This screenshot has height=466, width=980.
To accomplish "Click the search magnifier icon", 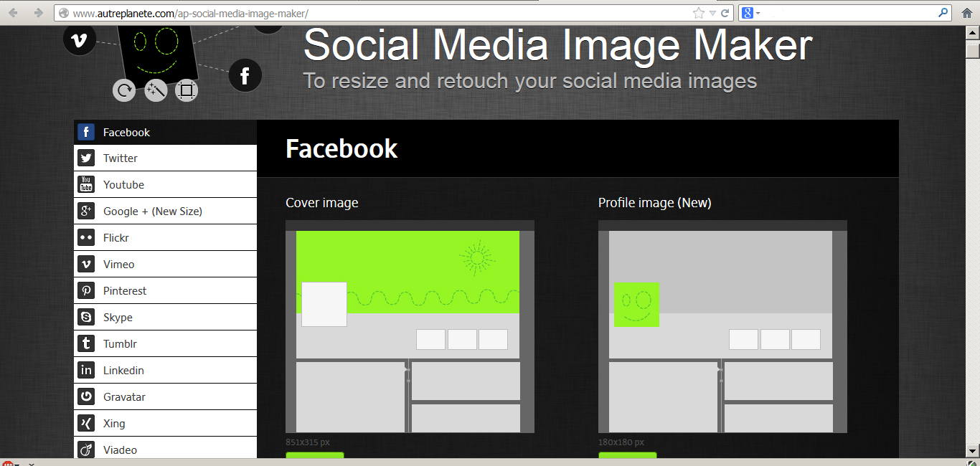I will point(943,13).
